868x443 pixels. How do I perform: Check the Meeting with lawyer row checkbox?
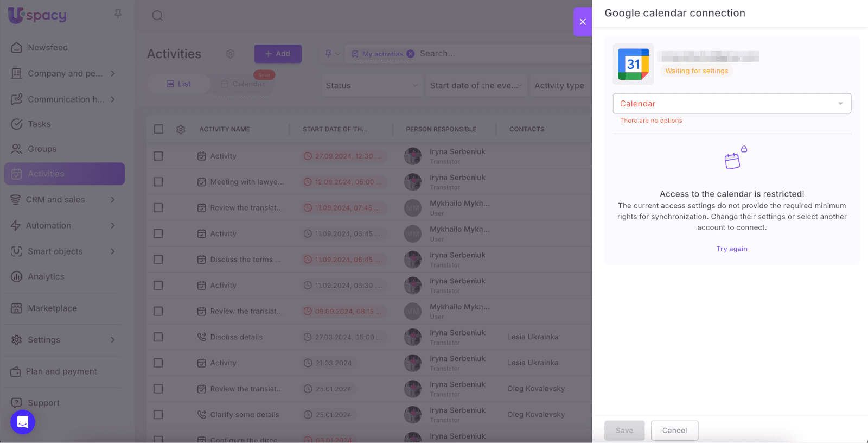(158, 182)
